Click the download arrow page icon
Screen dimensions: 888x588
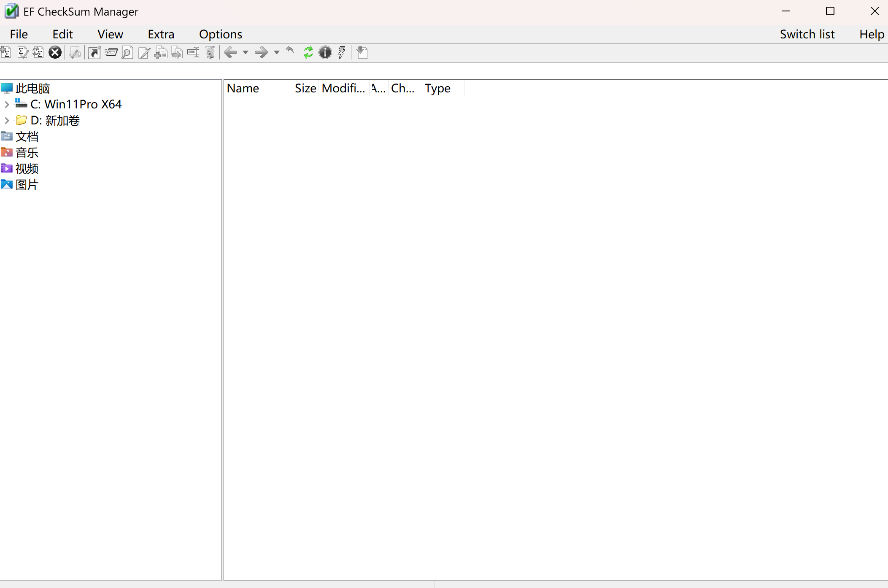(x=362, y=52)
